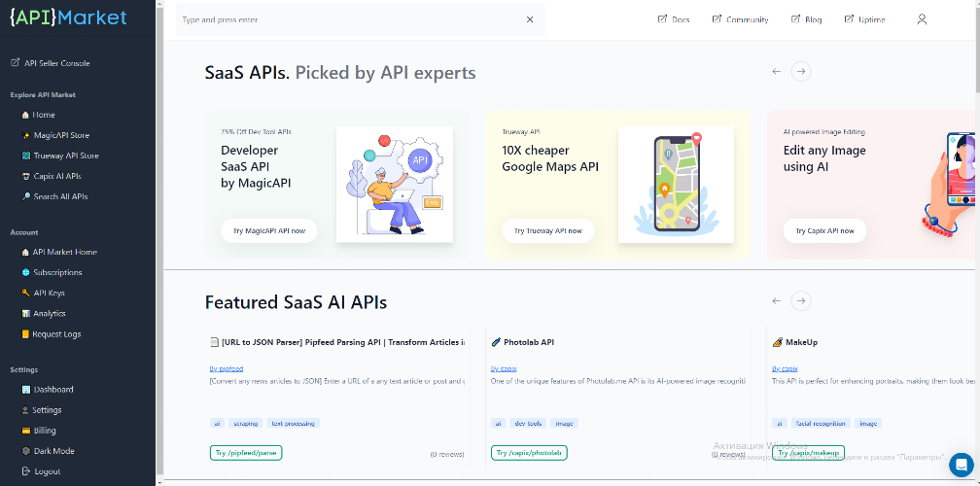Click the scraping tag
The height and width of the screenshot is (486, 980).
pos(246,424)
